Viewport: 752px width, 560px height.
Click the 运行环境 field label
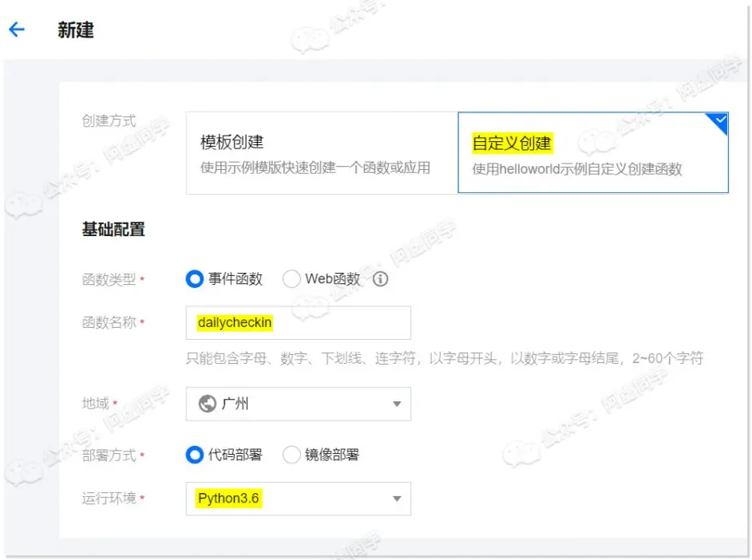tap(109, 499)
